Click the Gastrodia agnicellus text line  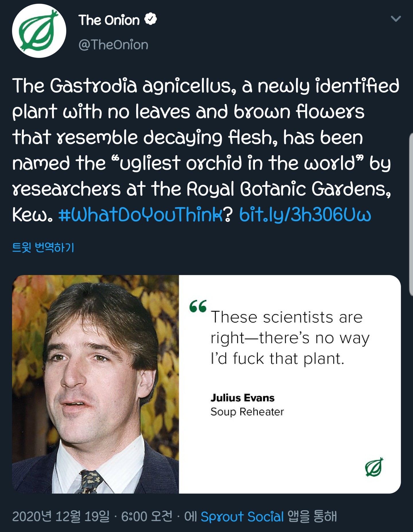point(206,86)
